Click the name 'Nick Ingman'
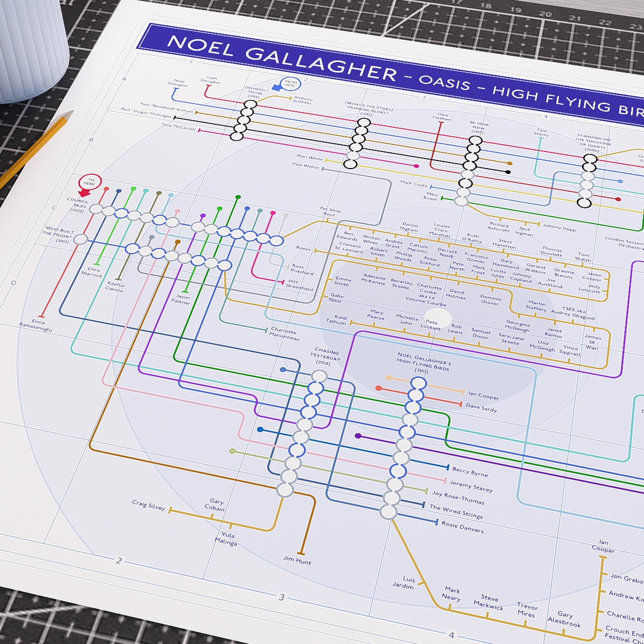 click(524, 231)
